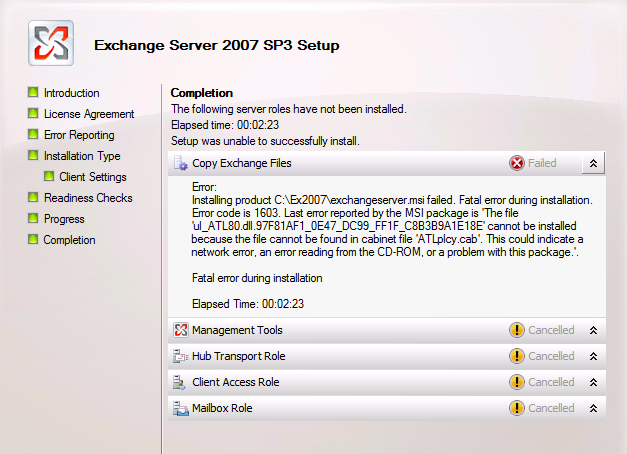Click the Client Access Role icon
The width and height of the screenshot is (627, 454).
pyautogui.click(x=181, y=382)
